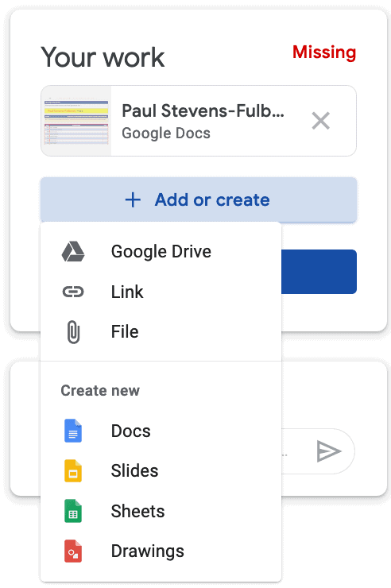The width and height of the screenshot is (391, 588).
Task: Click the Your work heading
Action: coord(103,57)
